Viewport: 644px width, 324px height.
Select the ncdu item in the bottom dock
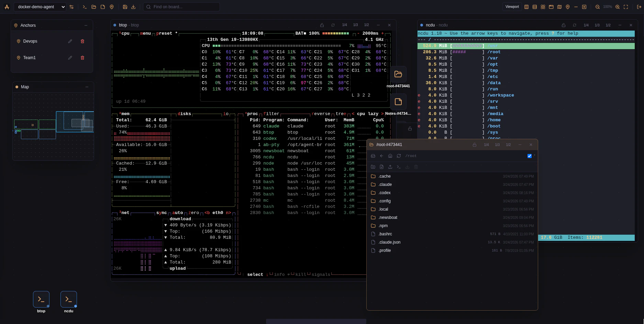pyautogui.click(x=69, y=300)
